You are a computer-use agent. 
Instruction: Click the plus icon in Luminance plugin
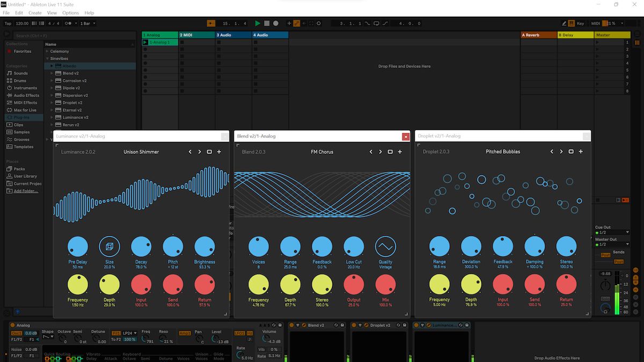pos(219,152)
